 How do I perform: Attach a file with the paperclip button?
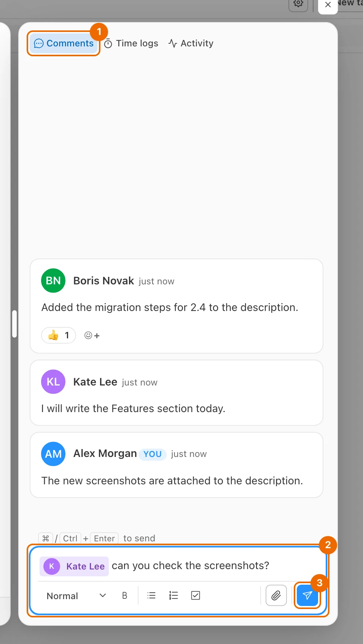click(276, 595)
